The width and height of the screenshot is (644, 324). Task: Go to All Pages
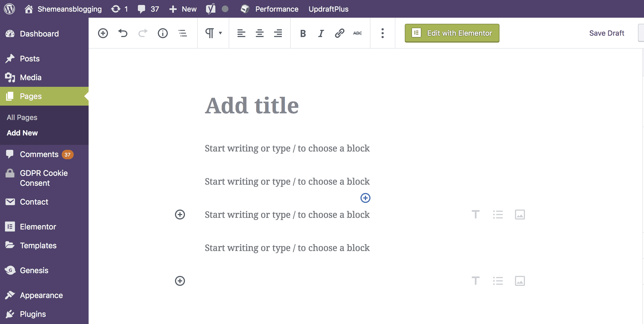point(22,117)
